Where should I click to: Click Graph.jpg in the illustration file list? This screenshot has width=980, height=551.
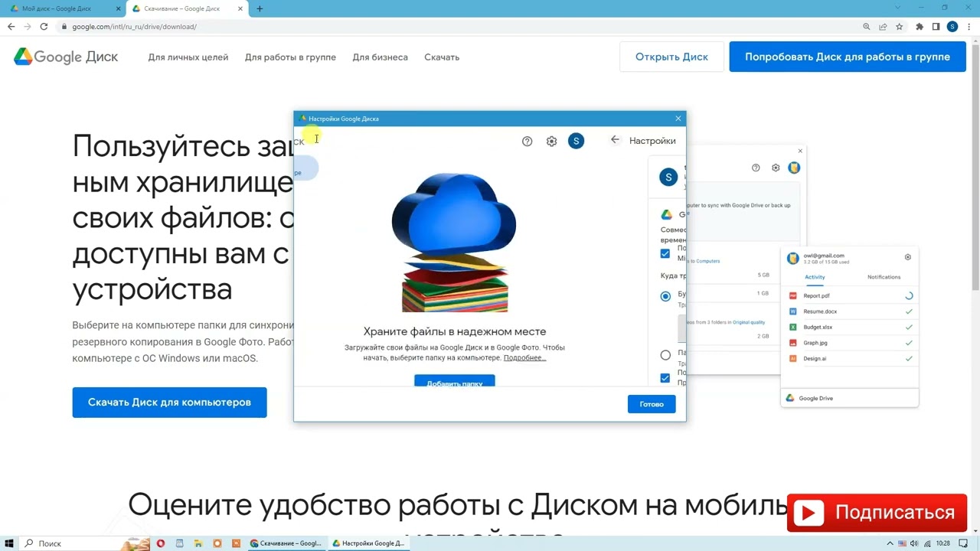point(815,343)
